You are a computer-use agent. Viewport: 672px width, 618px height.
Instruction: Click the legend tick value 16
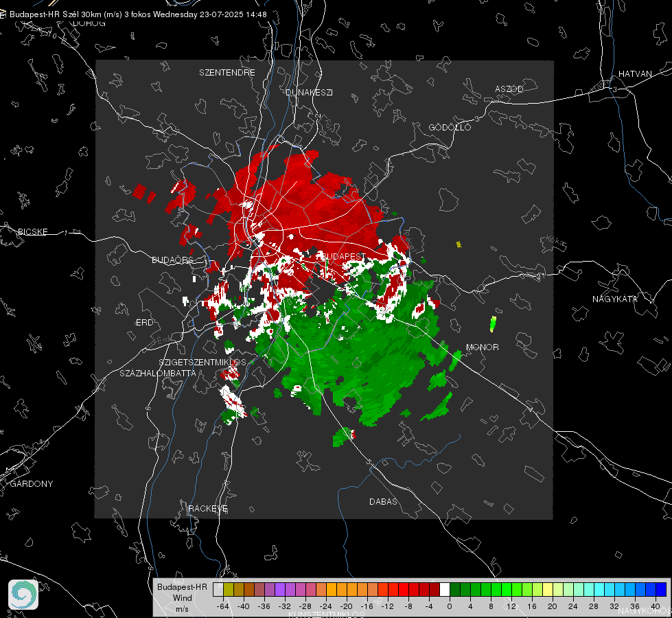pyautogui.click(x=532, y=606)
